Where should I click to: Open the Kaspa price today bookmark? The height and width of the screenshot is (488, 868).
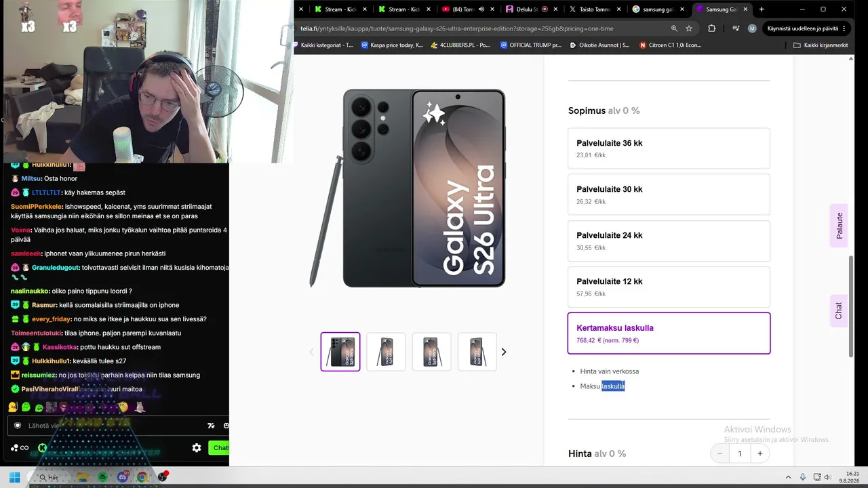pos(392,45)
